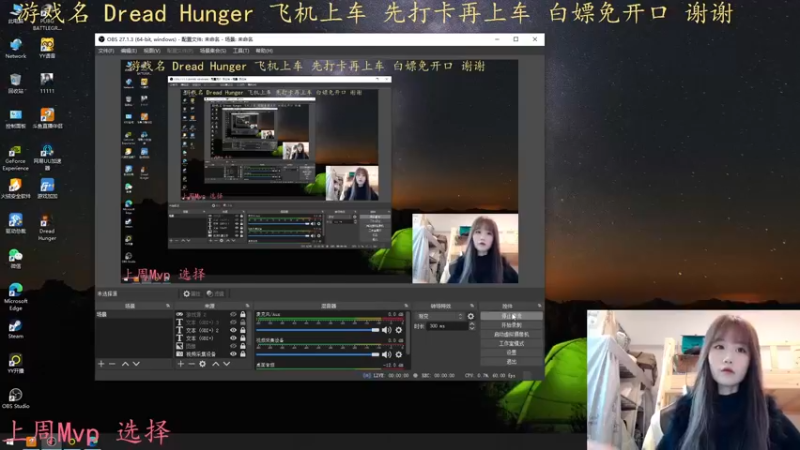Launch Microsoft Edge from the desktop
The image size is (800, 450).
(x=16, y=296)
